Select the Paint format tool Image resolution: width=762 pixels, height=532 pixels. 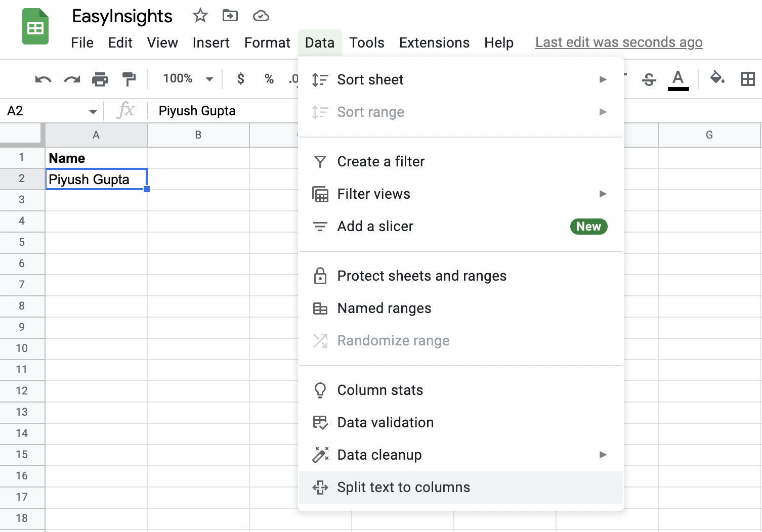tap(129, 79)
